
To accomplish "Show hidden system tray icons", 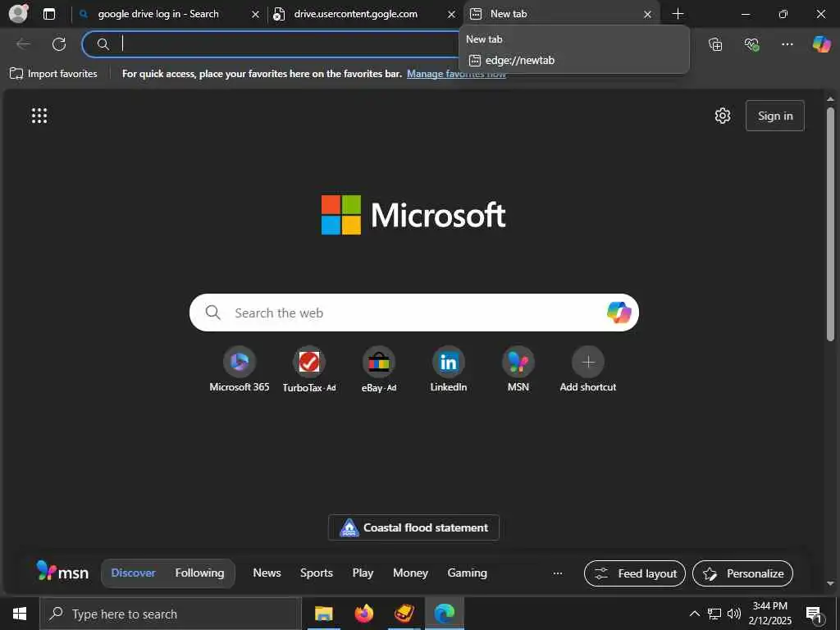I will tap(694, 614).
